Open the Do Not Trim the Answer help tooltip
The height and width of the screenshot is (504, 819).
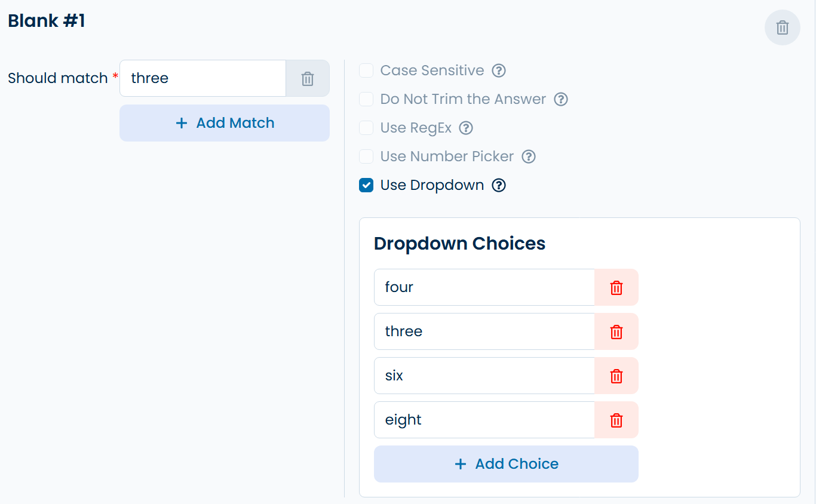560,99
